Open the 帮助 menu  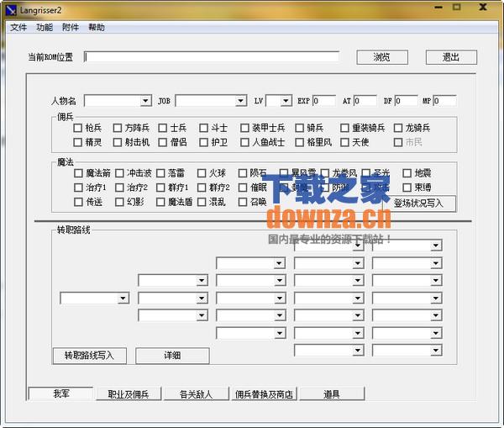click(97, 28)
